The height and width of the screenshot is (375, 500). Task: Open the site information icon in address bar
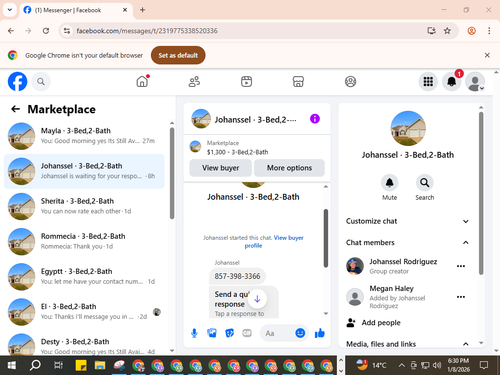click(67, 31)
